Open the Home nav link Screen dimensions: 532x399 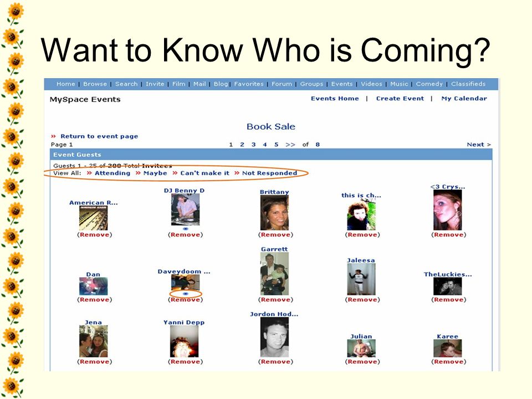tap(65, 84)
